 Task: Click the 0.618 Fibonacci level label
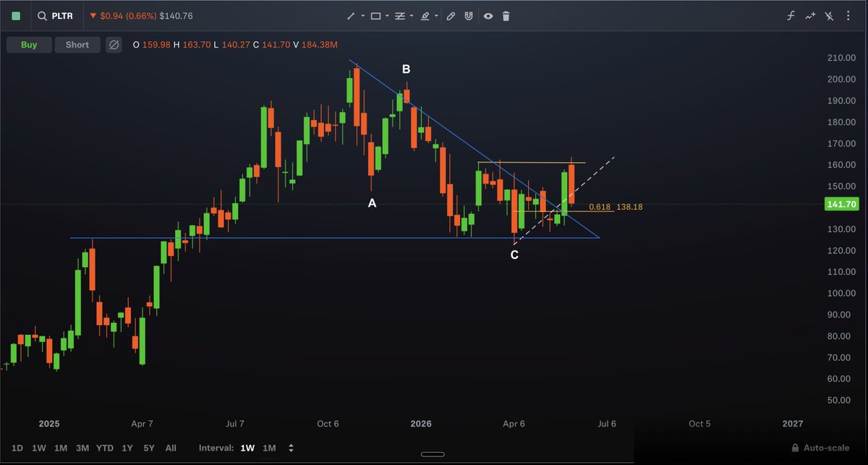pyautogui.click(x=598, y=207)
